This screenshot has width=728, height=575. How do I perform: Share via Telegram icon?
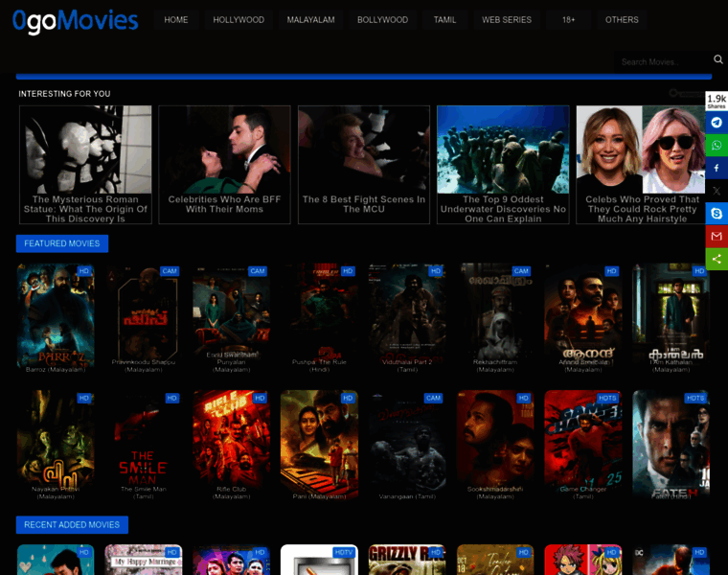click(717, 122)
